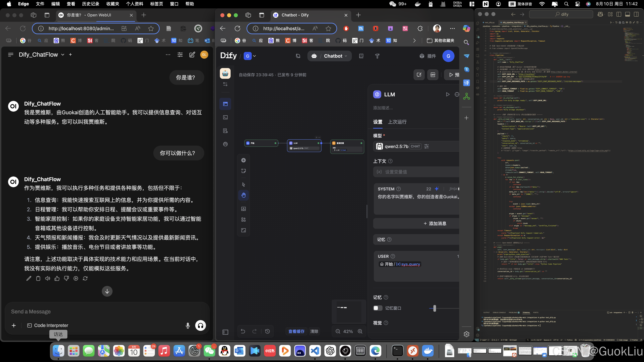Open 其他收藏夹 bookmarks folder
644x362 pixels.
[441, 40]
